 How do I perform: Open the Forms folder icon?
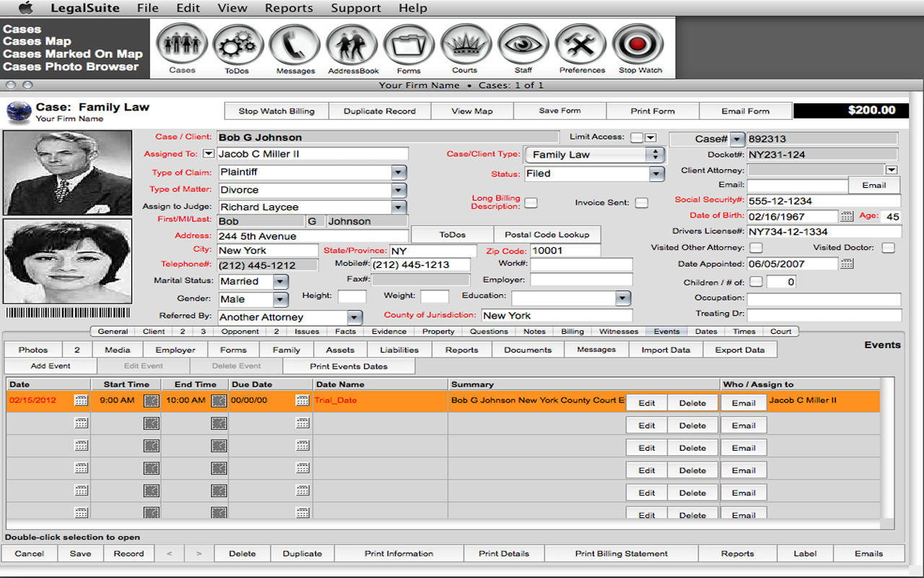(409, 45)
